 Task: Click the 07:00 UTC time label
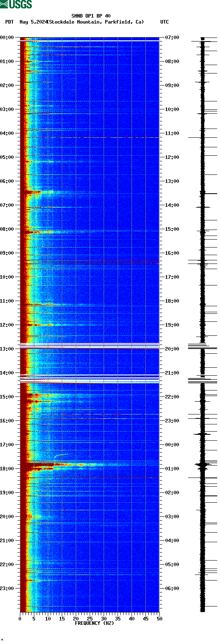coord(172,38)
